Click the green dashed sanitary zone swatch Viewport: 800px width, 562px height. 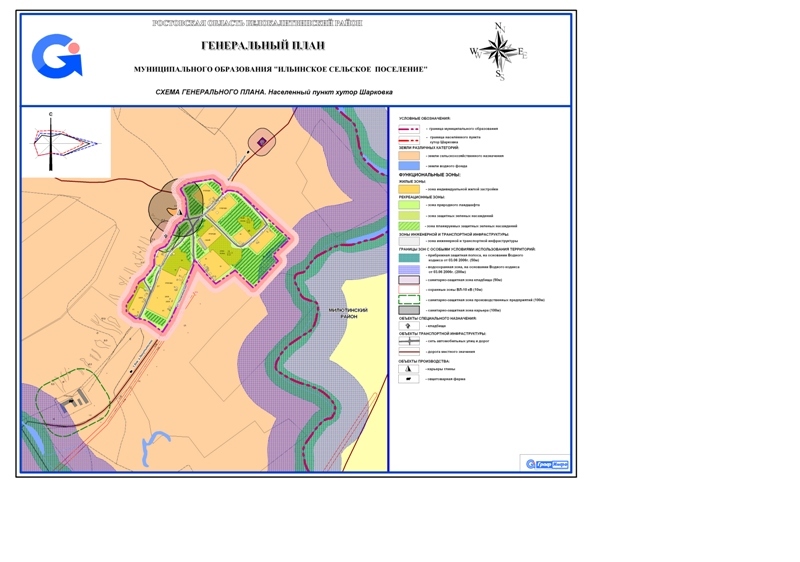pos(409,299)
